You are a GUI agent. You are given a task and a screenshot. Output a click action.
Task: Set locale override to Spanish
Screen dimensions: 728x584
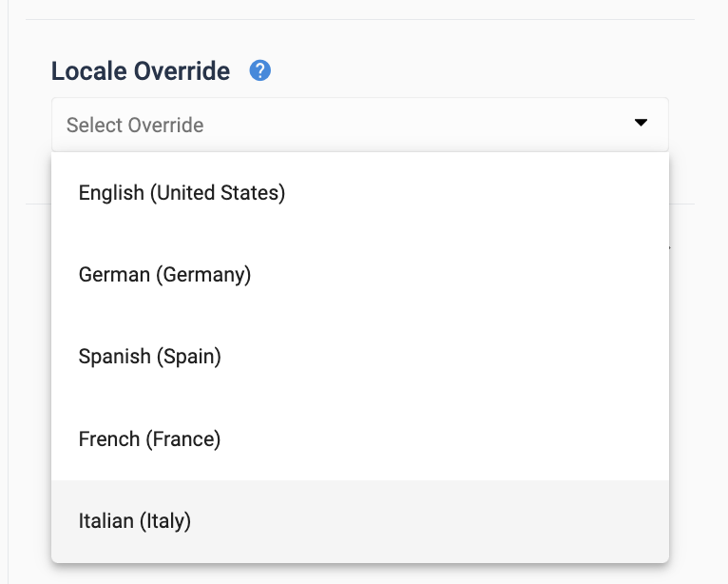pyautogui.click(x=360, y=357)
